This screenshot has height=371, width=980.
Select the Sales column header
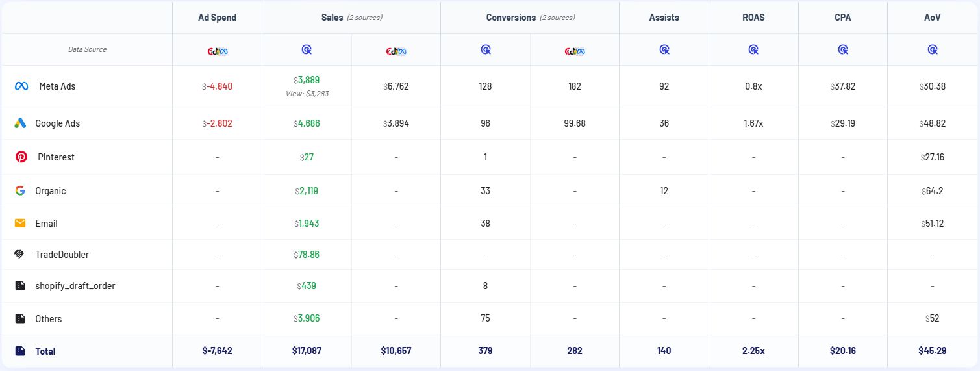pyautogui.click(x=333, y=18)
